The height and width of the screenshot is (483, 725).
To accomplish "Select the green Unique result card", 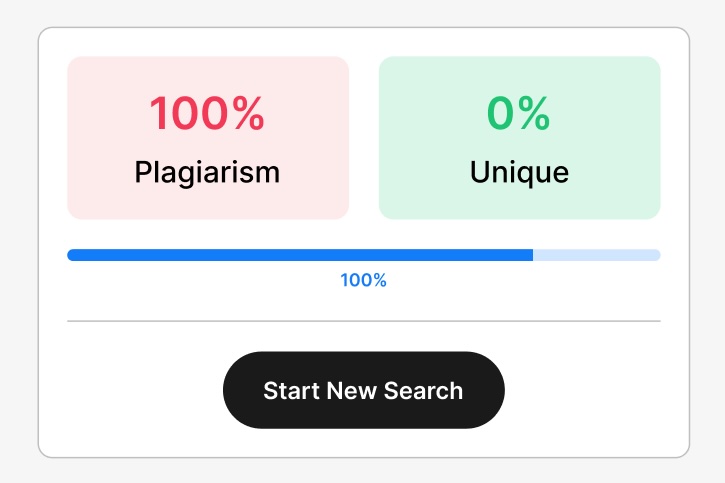I will [519, 138].
